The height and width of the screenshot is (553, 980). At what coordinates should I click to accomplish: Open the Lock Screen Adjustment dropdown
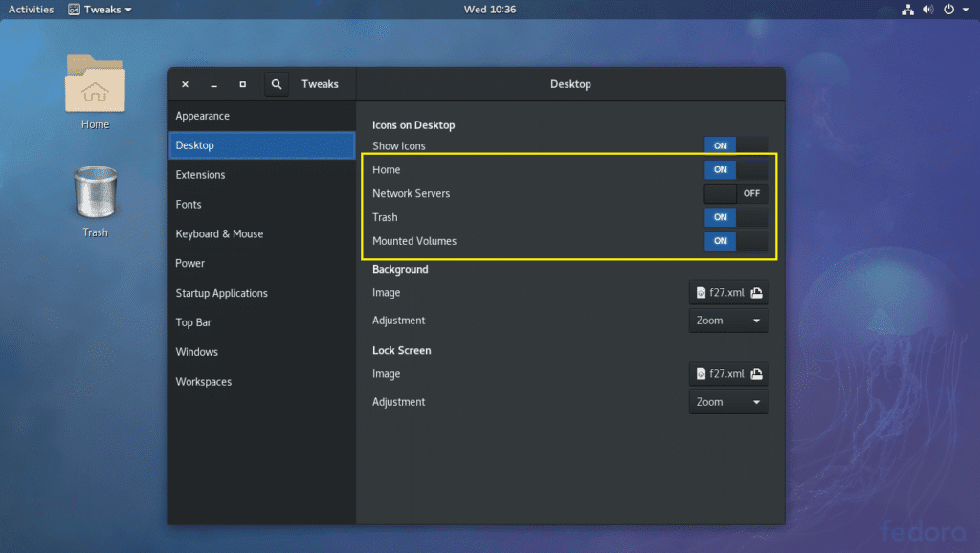coord(728,401)
